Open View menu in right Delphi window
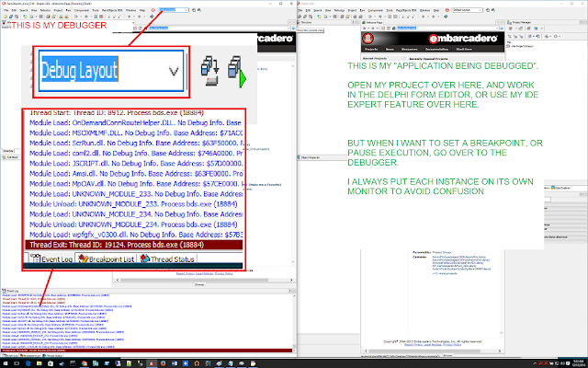The image size is (588, 368). pos(328,10)
